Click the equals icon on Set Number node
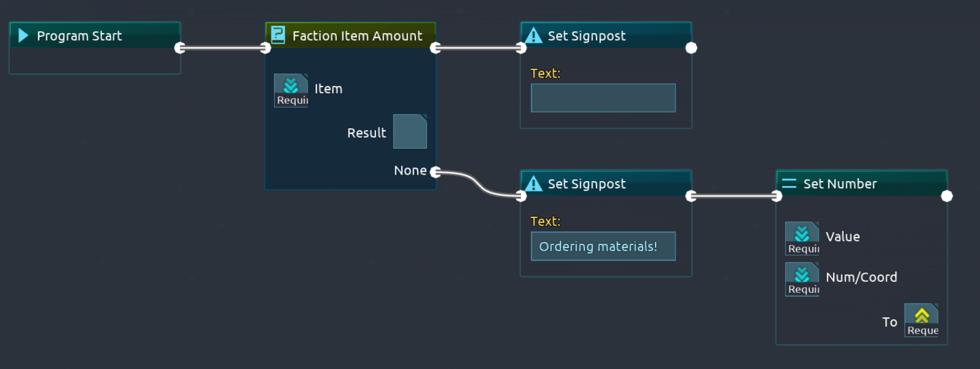980x369 pixels. (788, 184)
